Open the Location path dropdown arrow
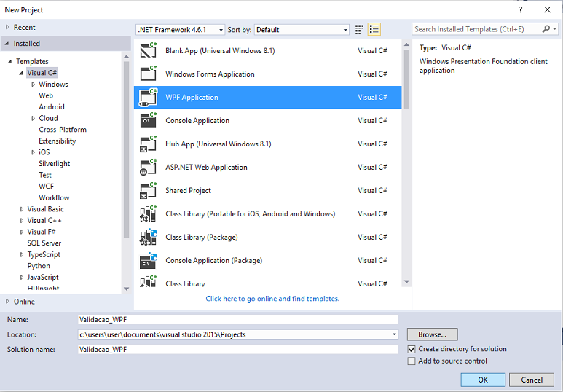 (394, 334)
